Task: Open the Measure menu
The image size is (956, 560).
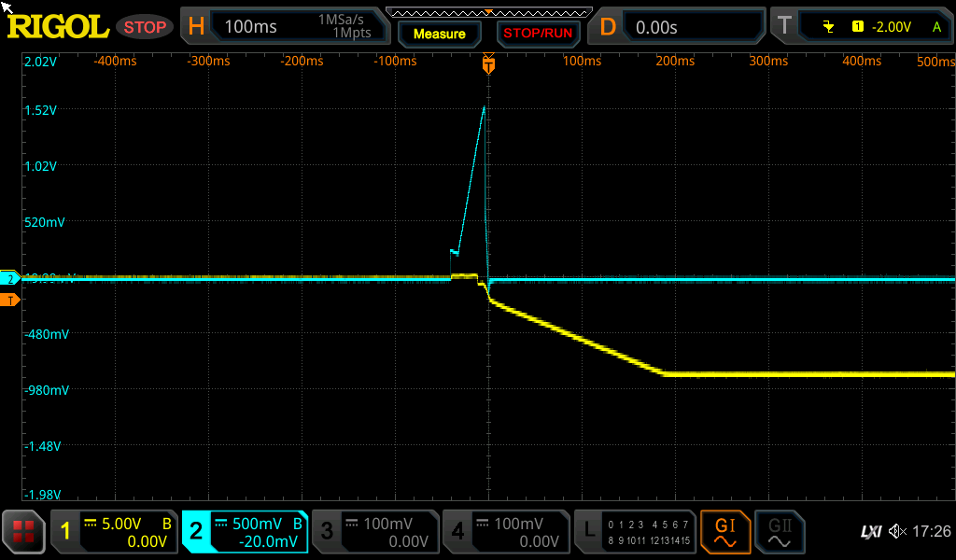Action: 439,34
